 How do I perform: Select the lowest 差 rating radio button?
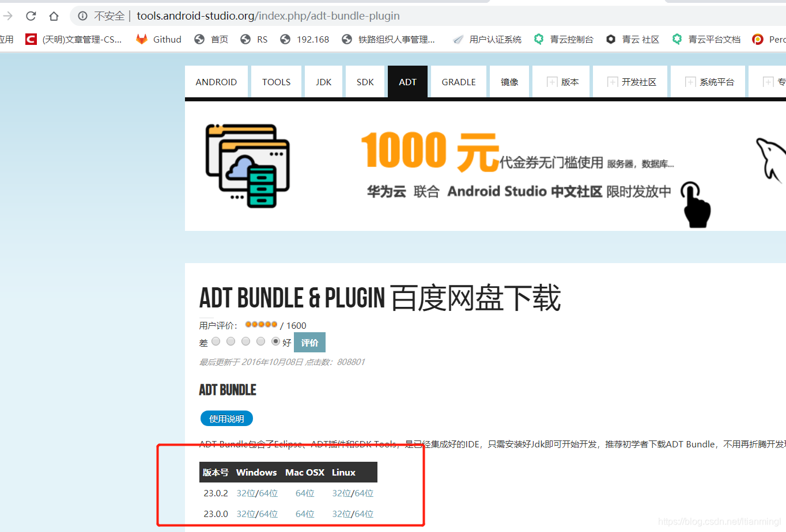click(x=216, y=341)
